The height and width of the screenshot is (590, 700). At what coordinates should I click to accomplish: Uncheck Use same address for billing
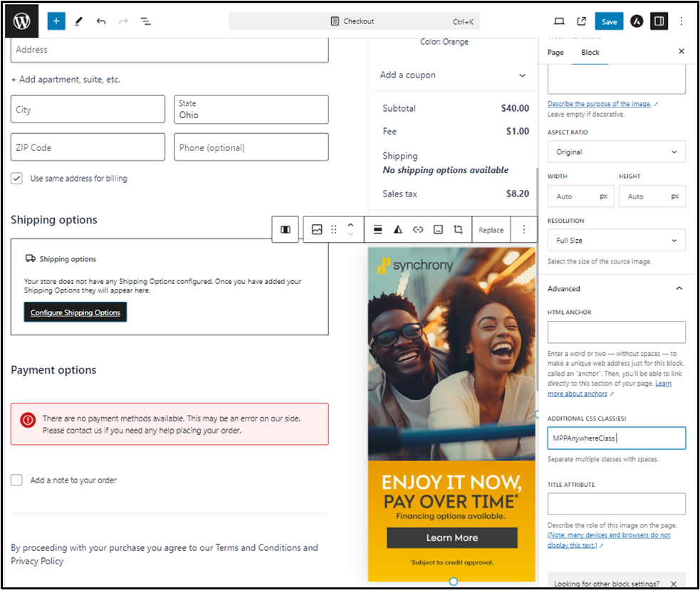(17, 179)
